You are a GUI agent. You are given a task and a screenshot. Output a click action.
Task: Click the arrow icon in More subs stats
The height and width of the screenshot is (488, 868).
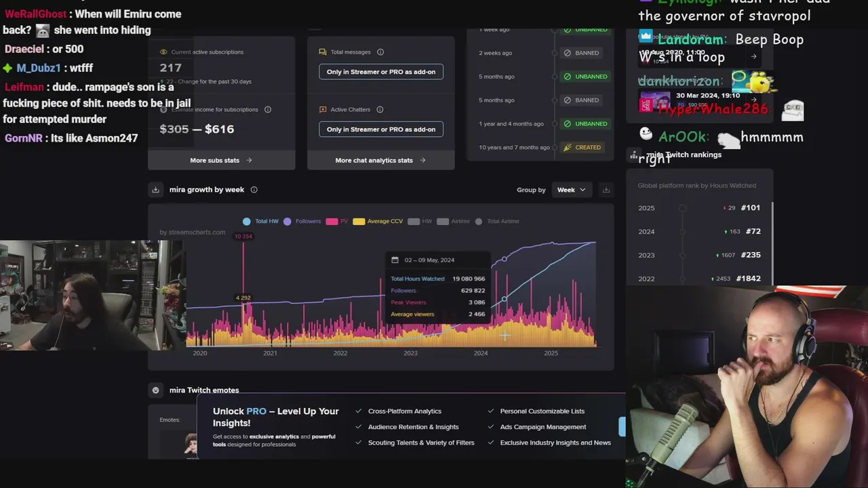coord(249,161)
